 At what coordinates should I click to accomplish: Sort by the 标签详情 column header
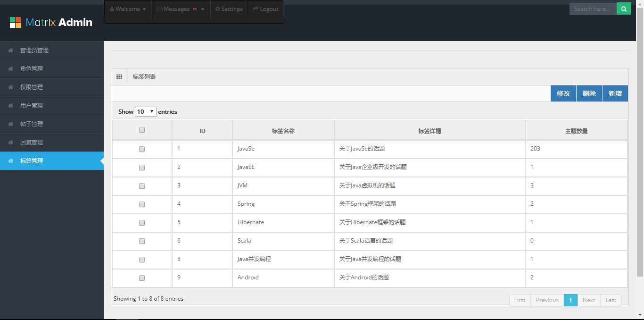[x=429, y=131]
